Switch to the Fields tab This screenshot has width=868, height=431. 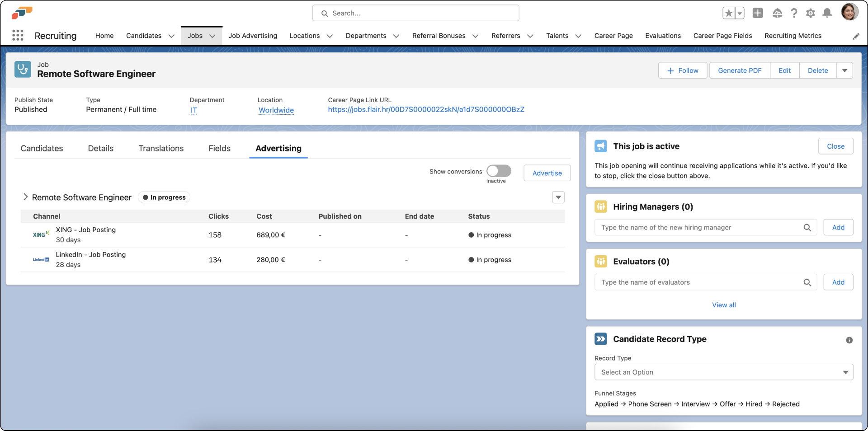tap(219, 148)
